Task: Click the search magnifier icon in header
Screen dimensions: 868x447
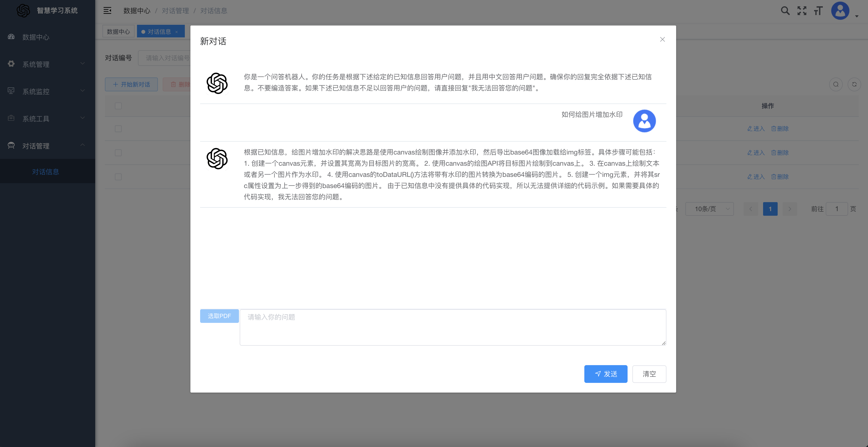Action: coord(785,11)
